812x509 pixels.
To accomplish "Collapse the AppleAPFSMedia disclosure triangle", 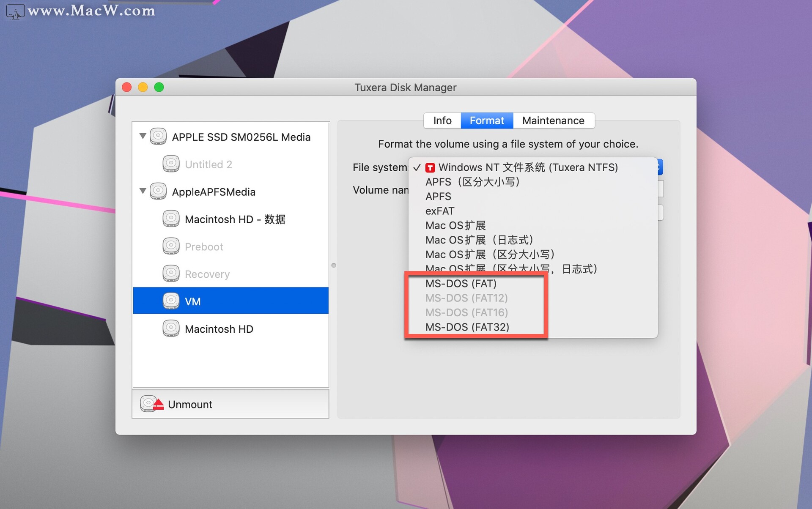I will point(143,191).
